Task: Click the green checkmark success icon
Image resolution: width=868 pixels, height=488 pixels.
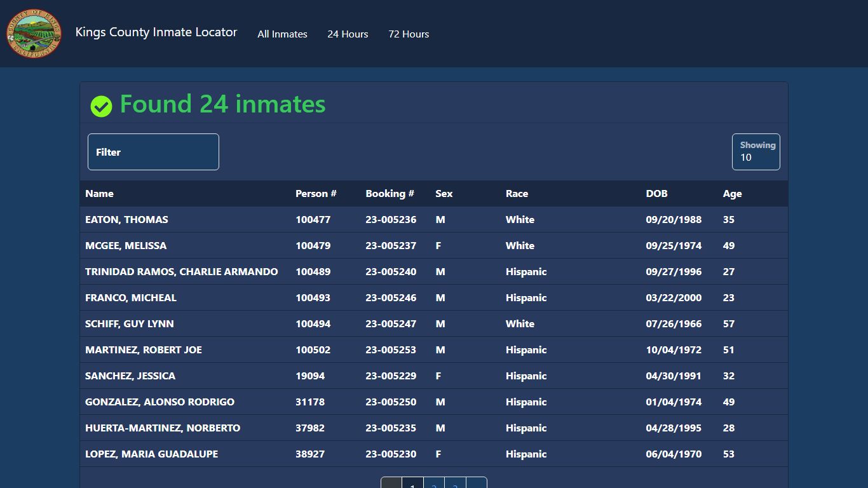Action: 101,106
